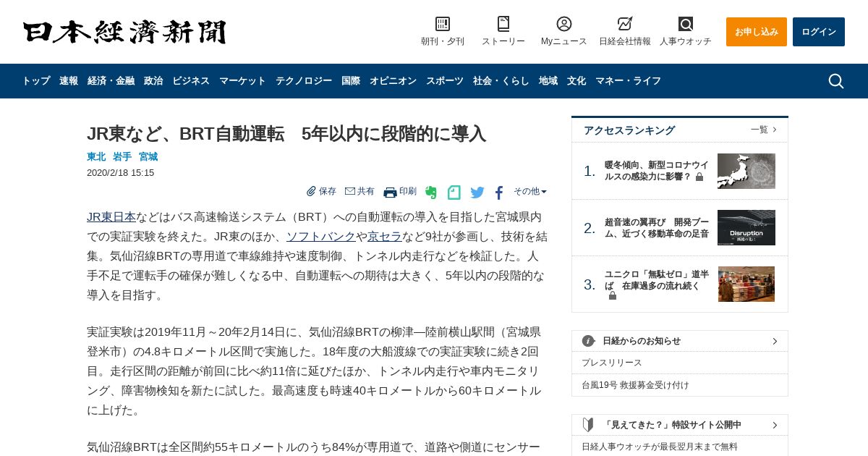The width and height of the screenshot is (868, 456).
Task: Click the アクセスランキング heading
Action: [x=629, y=130]
